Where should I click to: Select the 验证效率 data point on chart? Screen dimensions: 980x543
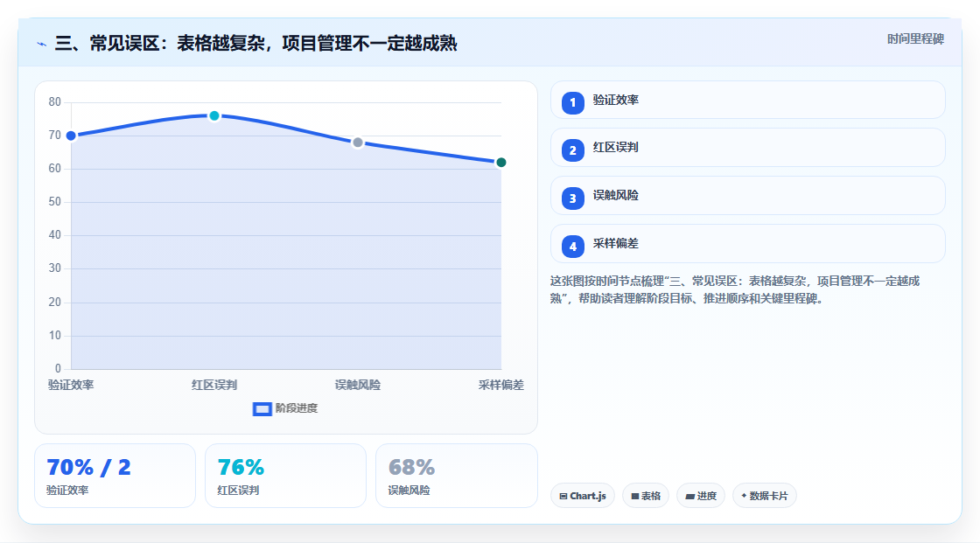click(71, 136)
